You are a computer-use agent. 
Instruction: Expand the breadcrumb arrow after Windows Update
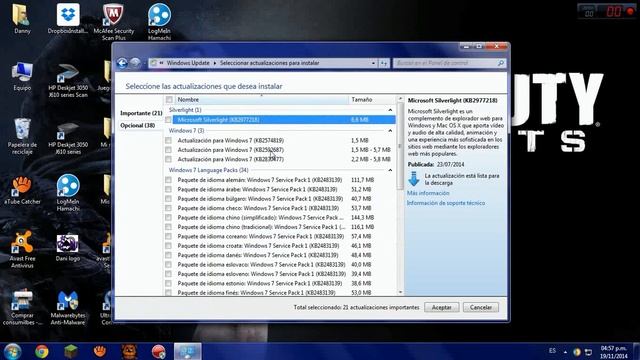(x=215, y=63)
